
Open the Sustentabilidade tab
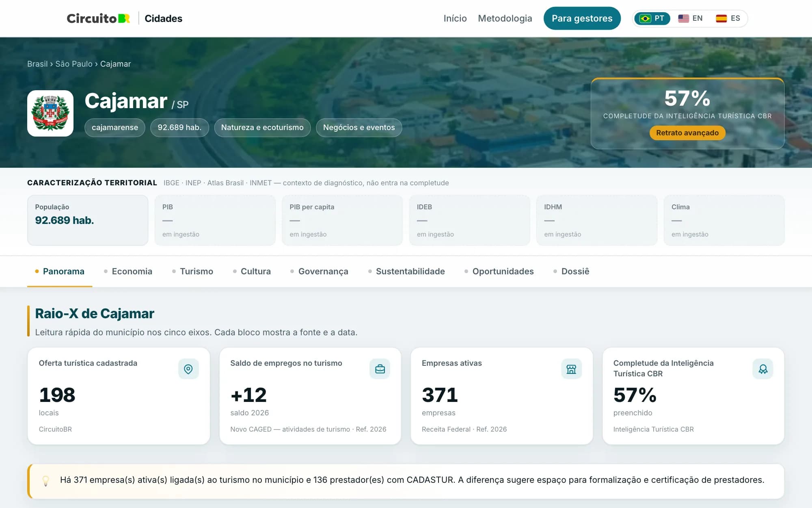pos(406,271)
